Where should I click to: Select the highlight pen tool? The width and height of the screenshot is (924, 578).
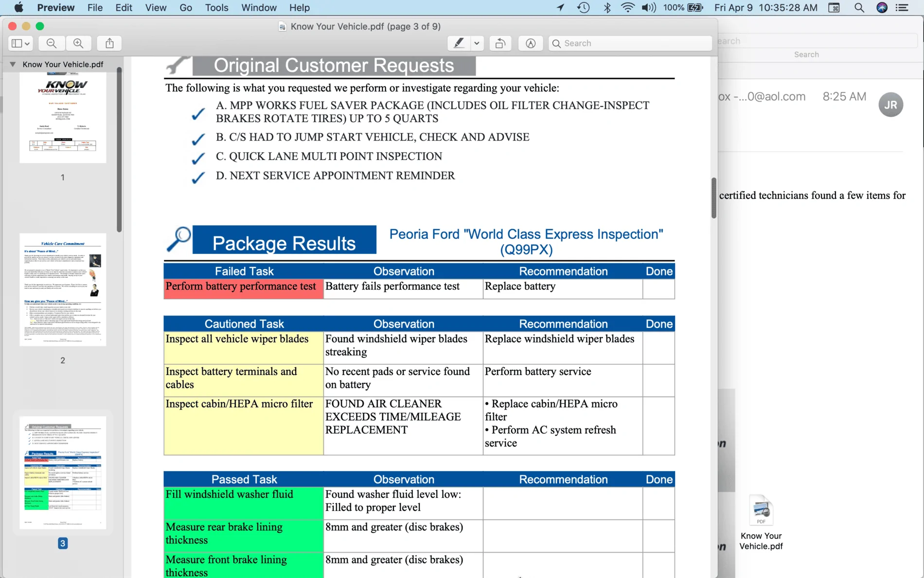[459, 43]
